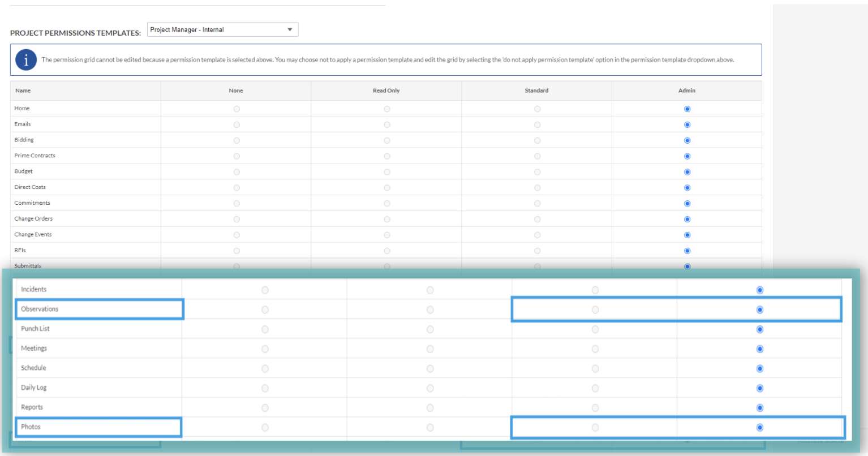868x456 pixels.
Task: Click the Admin column header
Action: point(687,91)
